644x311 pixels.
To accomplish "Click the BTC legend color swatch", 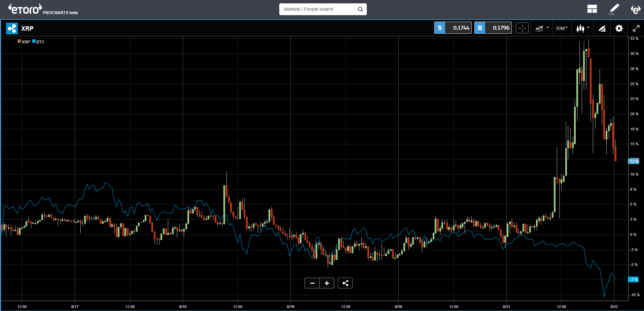I will pos(34,41).
